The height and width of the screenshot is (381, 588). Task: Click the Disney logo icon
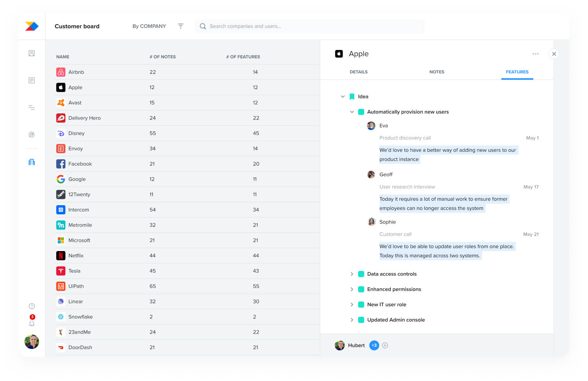[x=61, y=133]
